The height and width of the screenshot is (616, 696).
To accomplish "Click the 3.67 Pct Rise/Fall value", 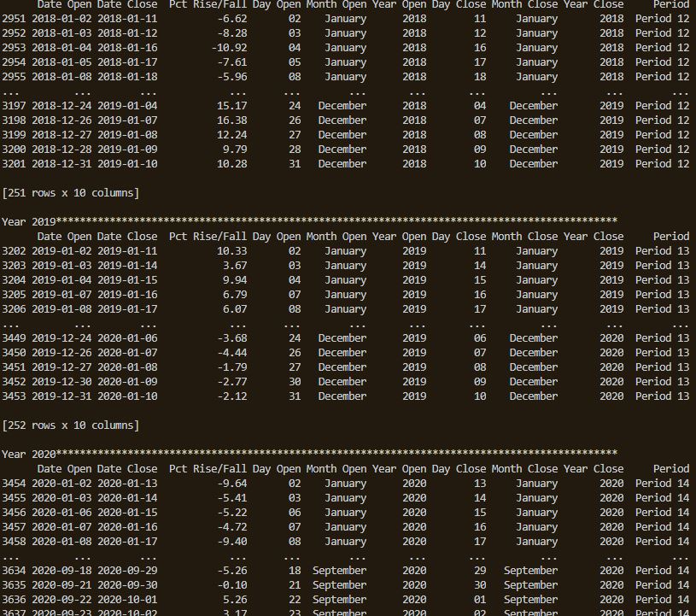I will click(235, 266).
